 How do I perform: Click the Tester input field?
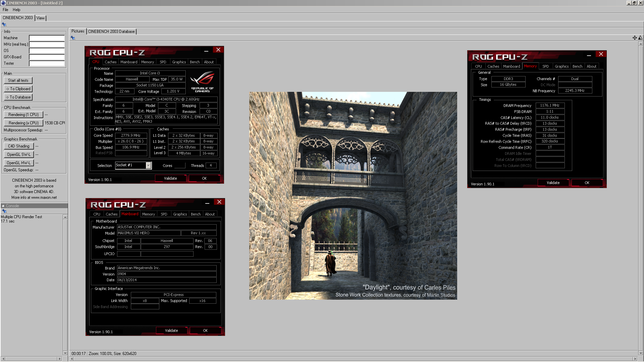pos(47,63)
